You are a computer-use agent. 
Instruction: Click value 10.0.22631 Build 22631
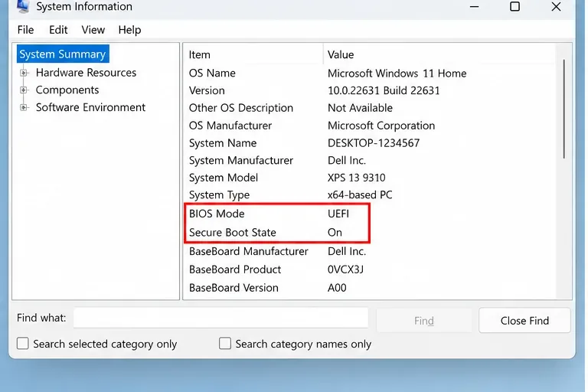coord(384,90)
